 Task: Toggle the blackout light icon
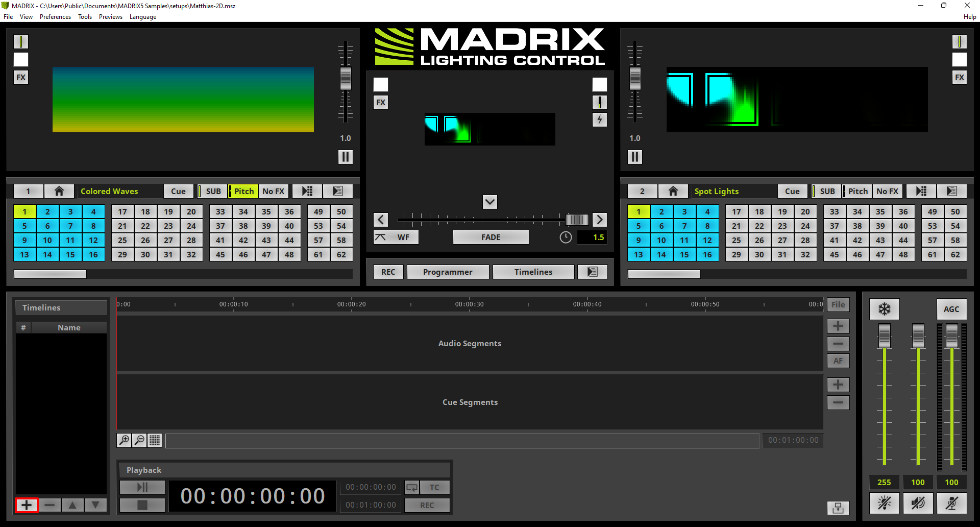coord(884,503)
